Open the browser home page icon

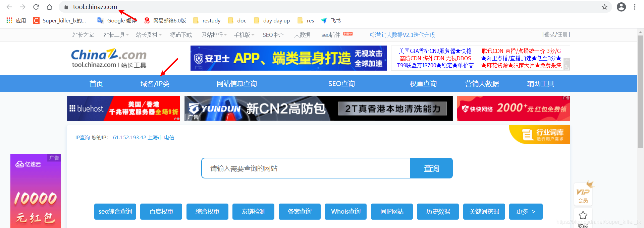[x=49, y=7]
